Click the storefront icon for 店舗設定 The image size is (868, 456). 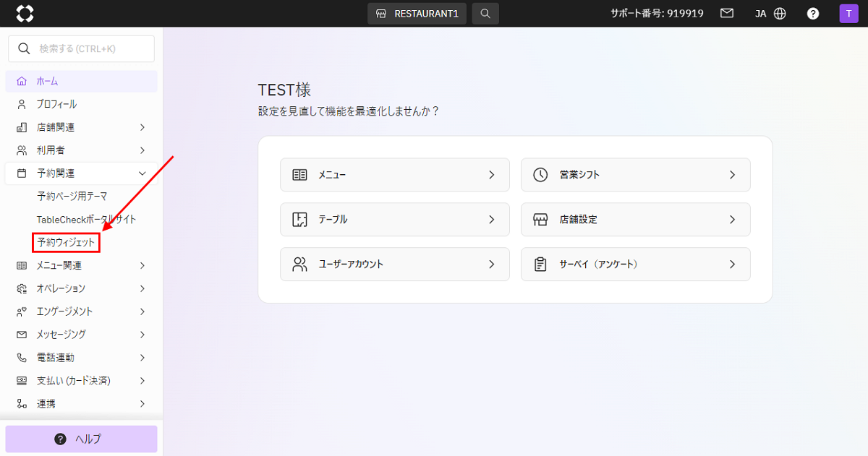point(540,220)
